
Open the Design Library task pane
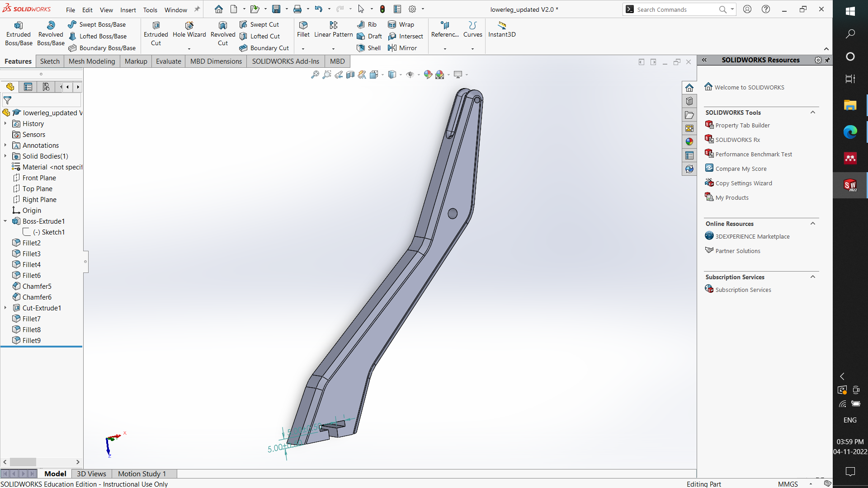tap(690, 101)
